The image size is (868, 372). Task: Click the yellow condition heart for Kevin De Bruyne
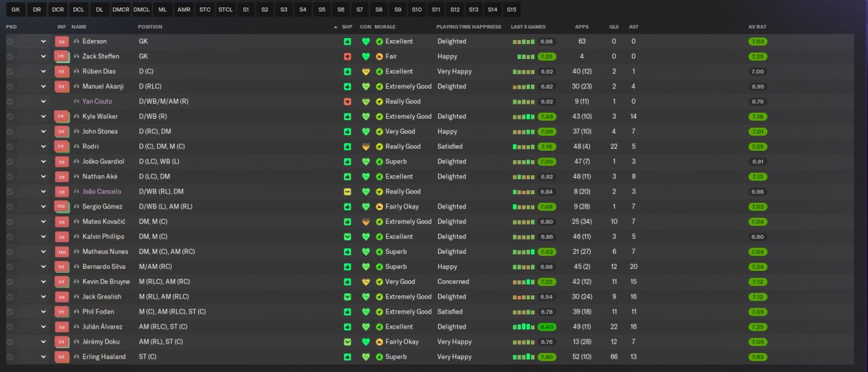point(366,282)
